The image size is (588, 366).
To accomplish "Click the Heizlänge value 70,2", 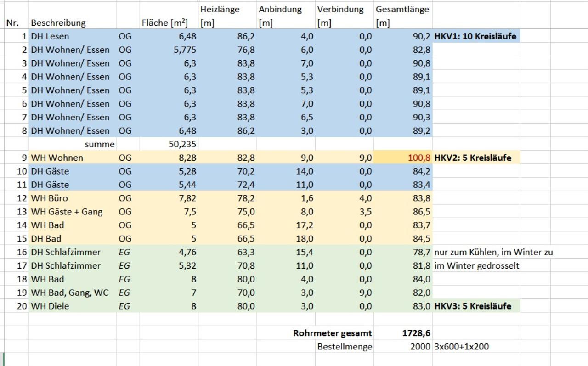I will (x=227, y=171).
